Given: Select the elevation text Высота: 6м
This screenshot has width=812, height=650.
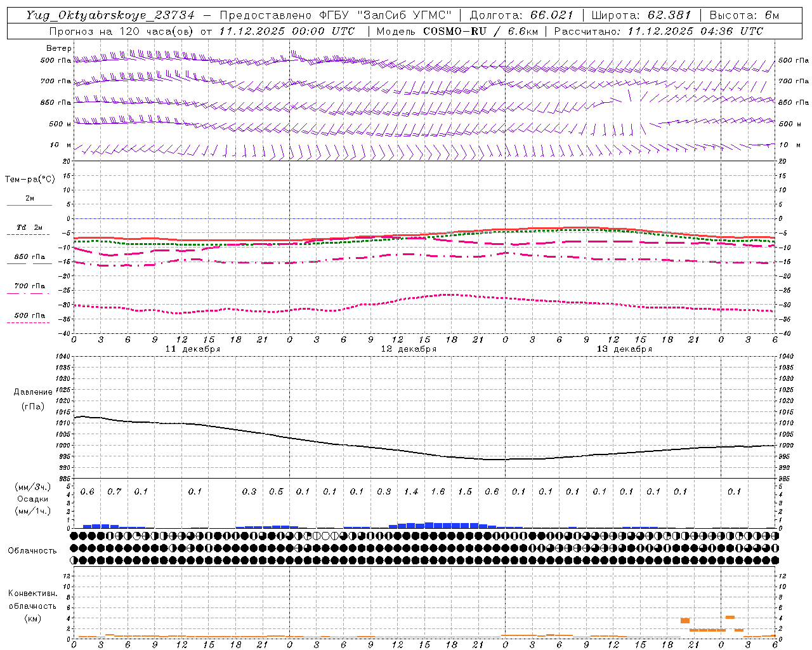Looking at the screenshot, I should click(744, 15).
